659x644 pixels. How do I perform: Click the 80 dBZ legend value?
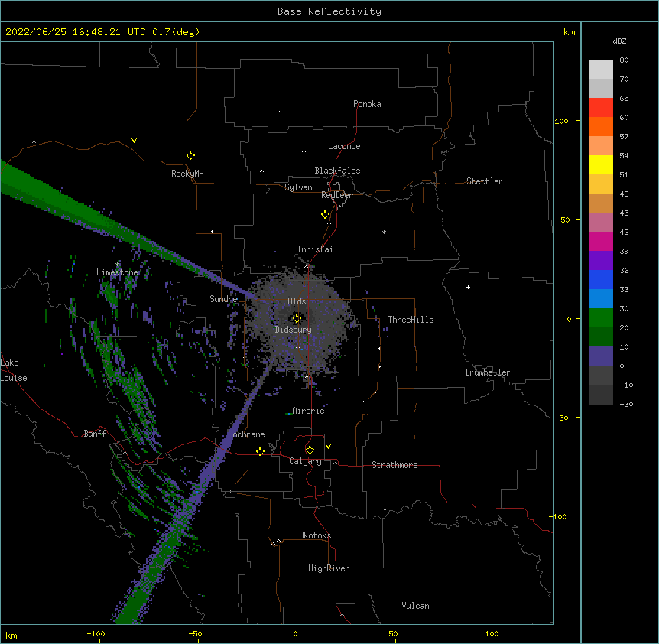tap(624, 60)
